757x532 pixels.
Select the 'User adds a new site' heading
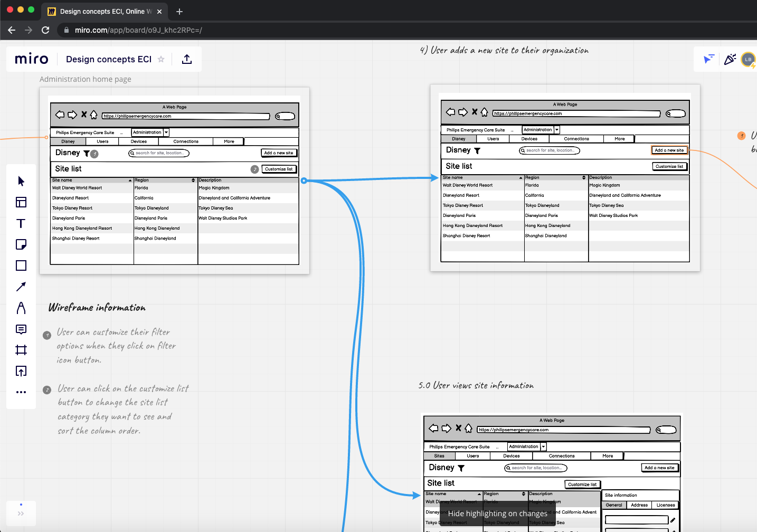pos(504,50)
